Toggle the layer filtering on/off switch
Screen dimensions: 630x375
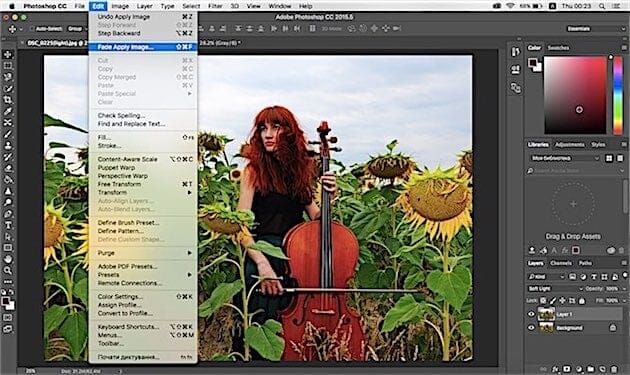click(625, 275)
